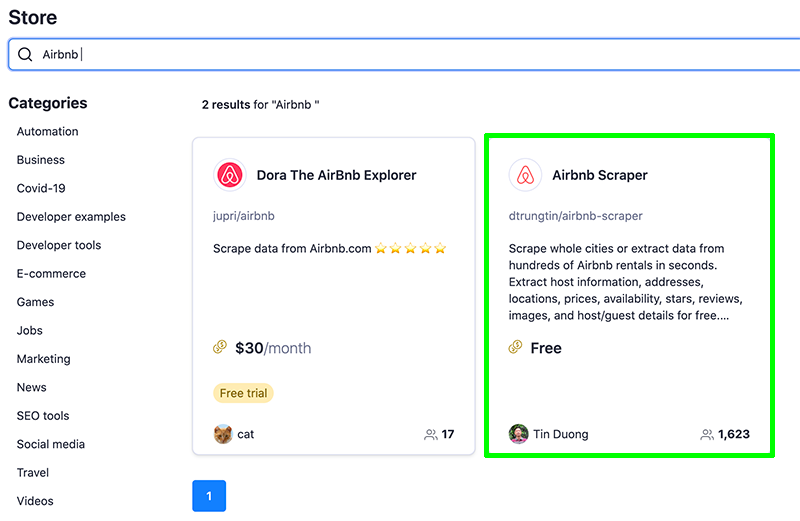The width and height of the screenshot is (800, 521).
Task: Open the Covid-19 category
Action: point(41,188)
